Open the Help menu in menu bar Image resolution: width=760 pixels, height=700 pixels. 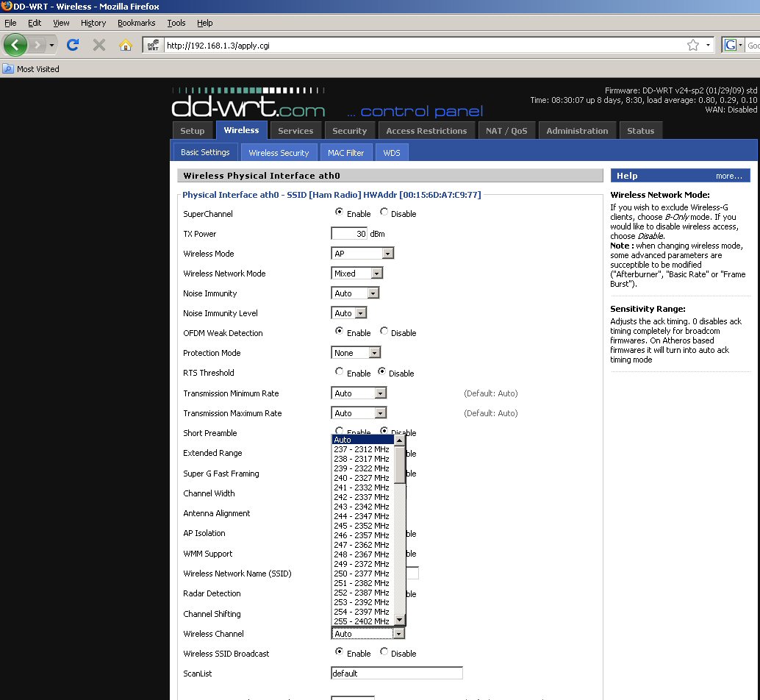pos(204,23)
